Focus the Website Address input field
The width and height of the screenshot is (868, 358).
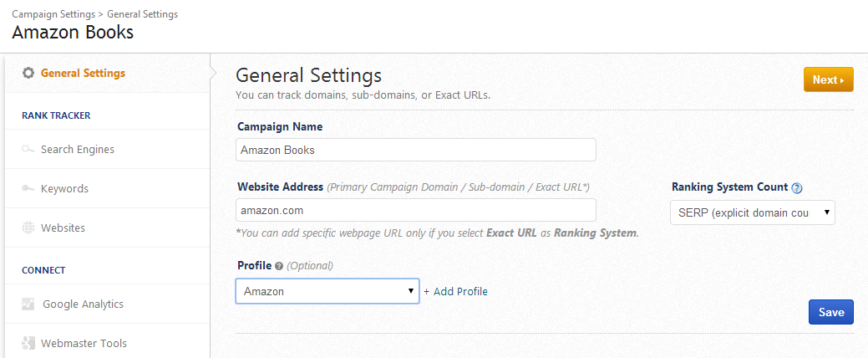pyautogui.click(x=416, y=210)
